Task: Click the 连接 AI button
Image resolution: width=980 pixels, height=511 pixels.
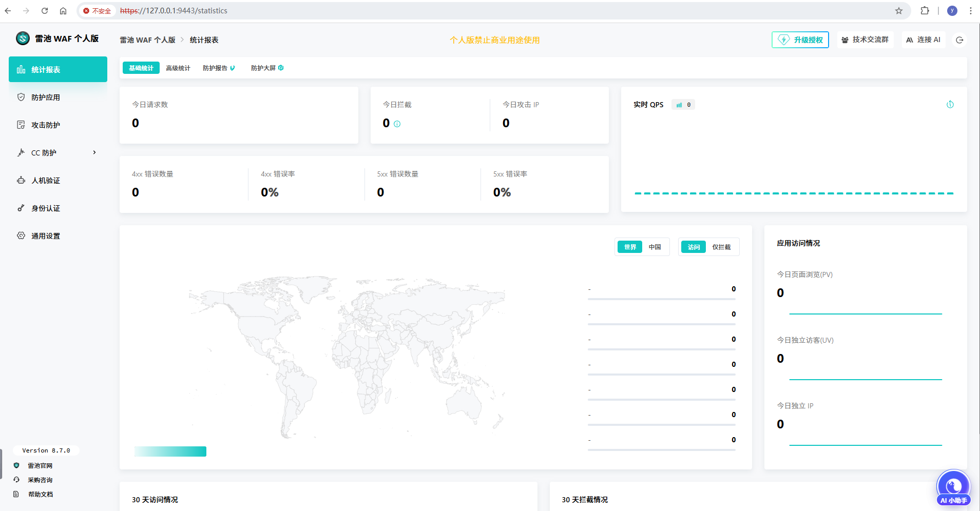Action: click(924, 40)
